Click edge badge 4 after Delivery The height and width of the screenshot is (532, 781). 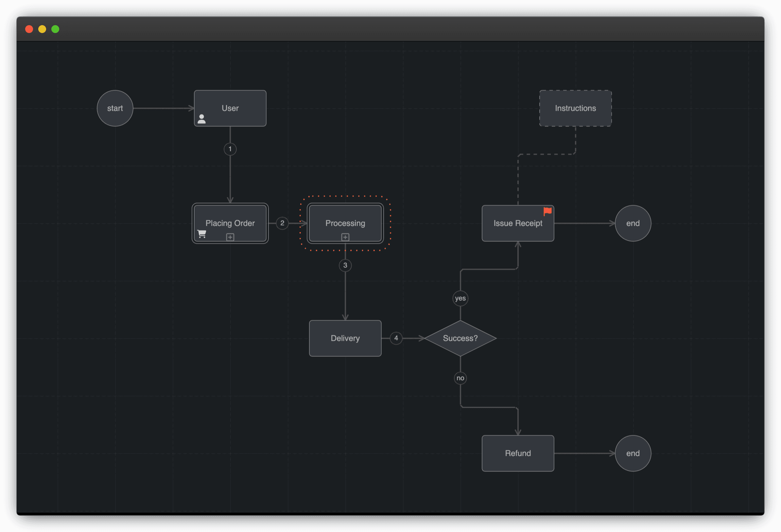point(396,338)
